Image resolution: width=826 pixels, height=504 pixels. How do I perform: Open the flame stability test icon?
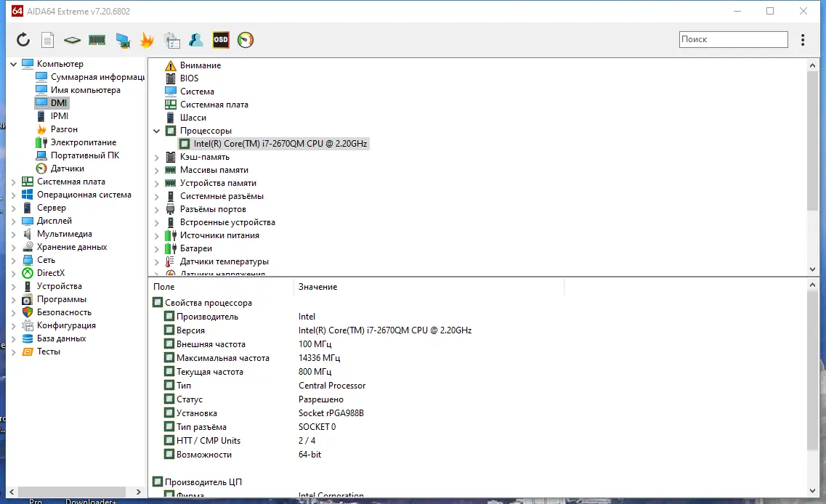tap(147, 40)
